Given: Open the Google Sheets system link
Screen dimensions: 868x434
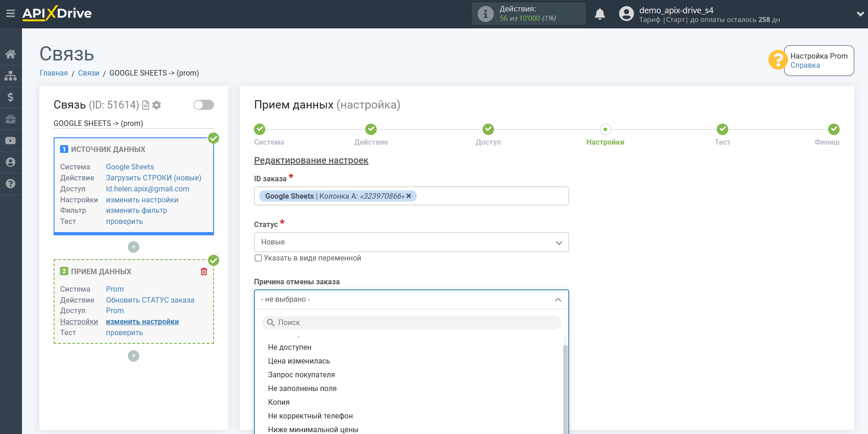Looking at the screenshot, I should point(130,167).
